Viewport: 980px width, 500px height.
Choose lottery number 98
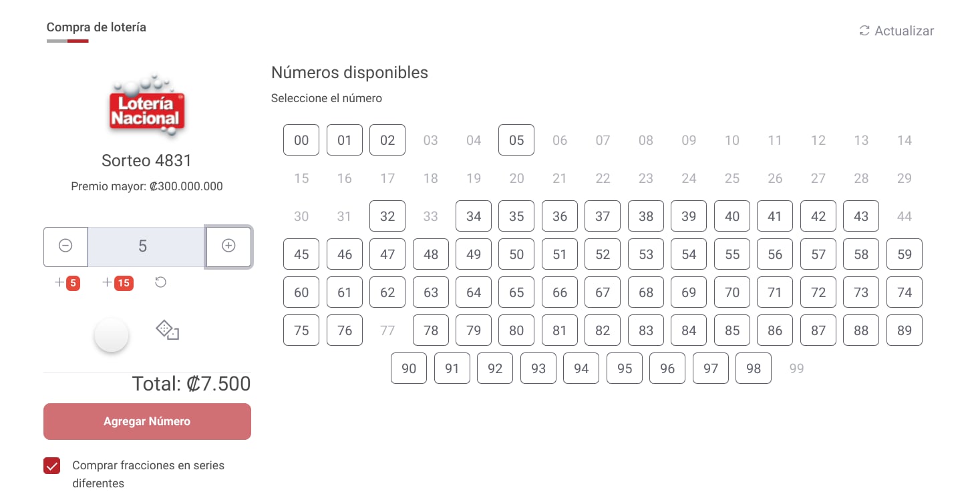pos(754,368)
